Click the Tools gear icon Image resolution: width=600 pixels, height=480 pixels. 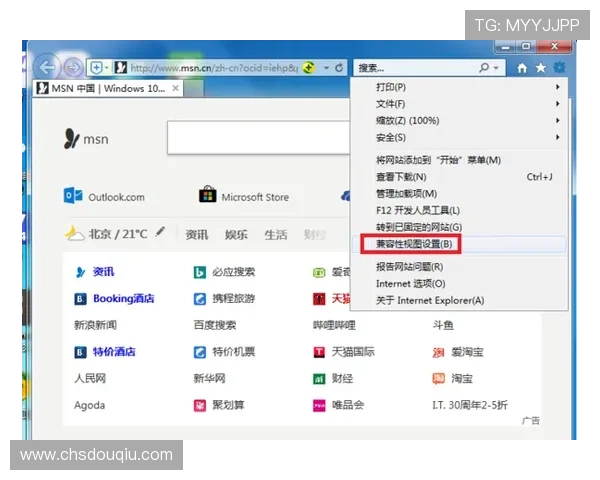(559, 68)
